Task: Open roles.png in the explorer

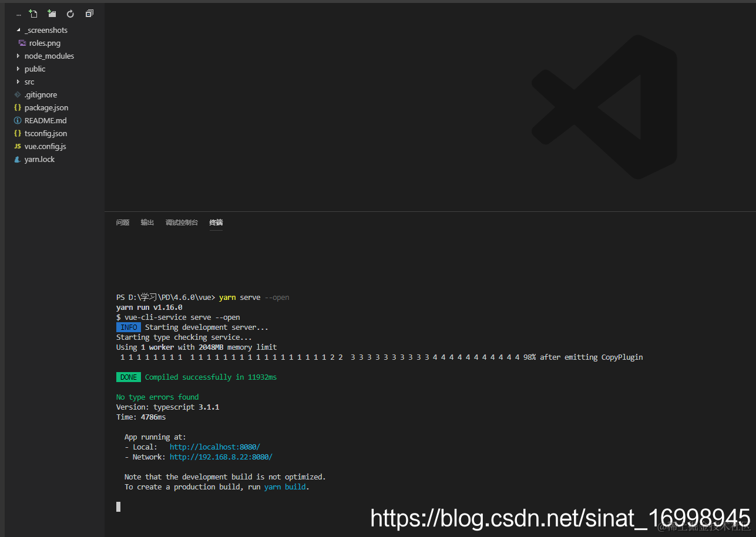Action: [x=45, y=43]
